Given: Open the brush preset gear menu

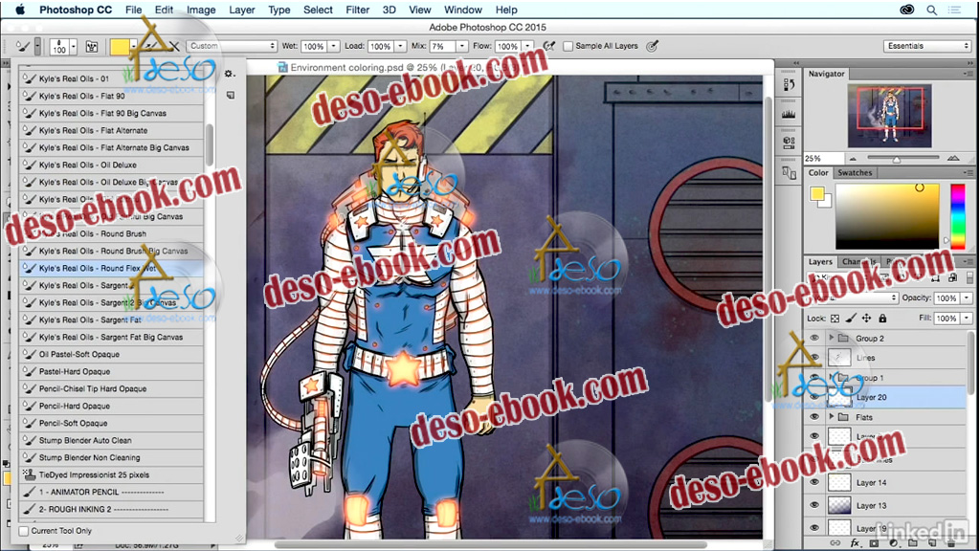Looking at the screenshot, I should point(229,74).
